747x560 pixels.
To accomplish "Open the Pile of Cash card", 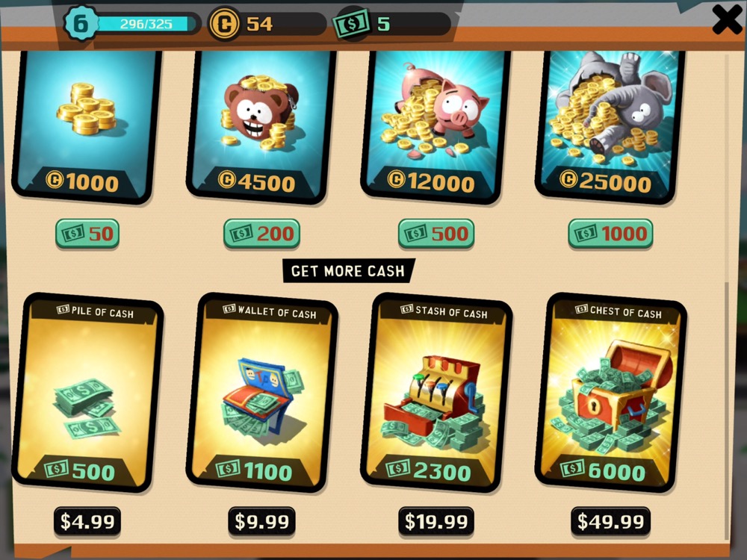I will (x=87, y=393).
